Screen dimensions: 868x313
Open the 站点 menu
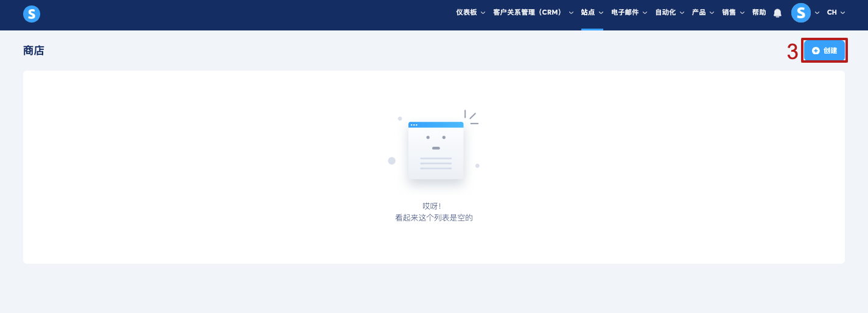[592, 12]
